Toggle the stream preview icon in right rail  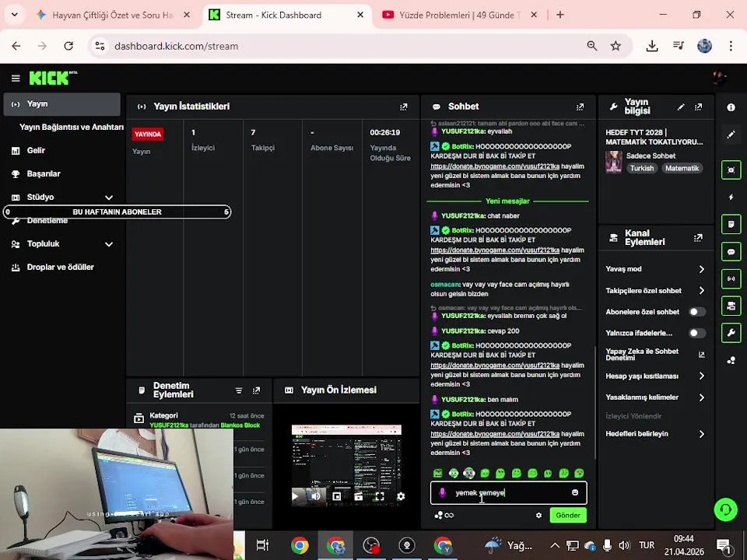pos(731,170)
